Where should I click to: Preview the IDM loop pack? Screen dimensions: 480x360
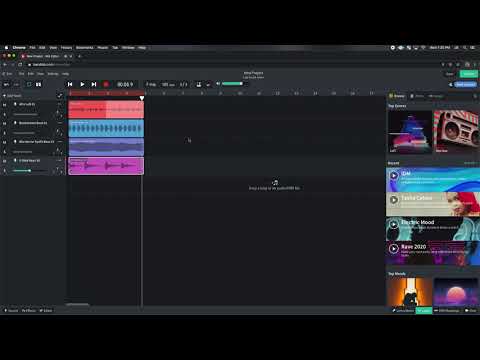tap(394, 175)
